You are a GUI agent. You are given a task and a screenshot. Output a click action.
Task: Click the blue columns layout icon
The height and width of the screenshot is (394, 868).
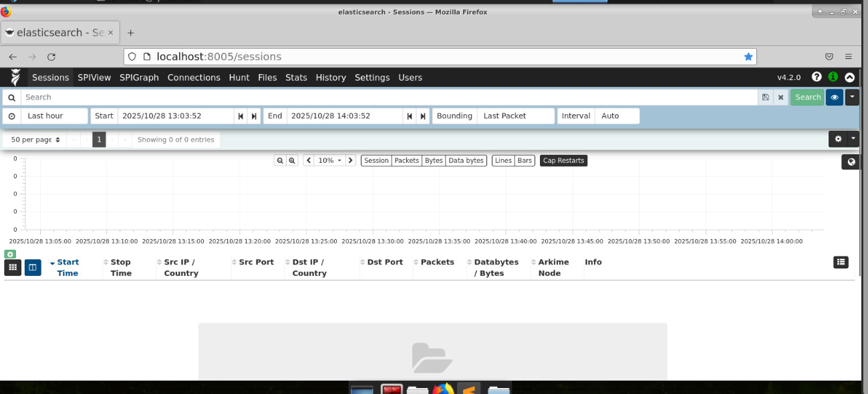click(33, 268)
